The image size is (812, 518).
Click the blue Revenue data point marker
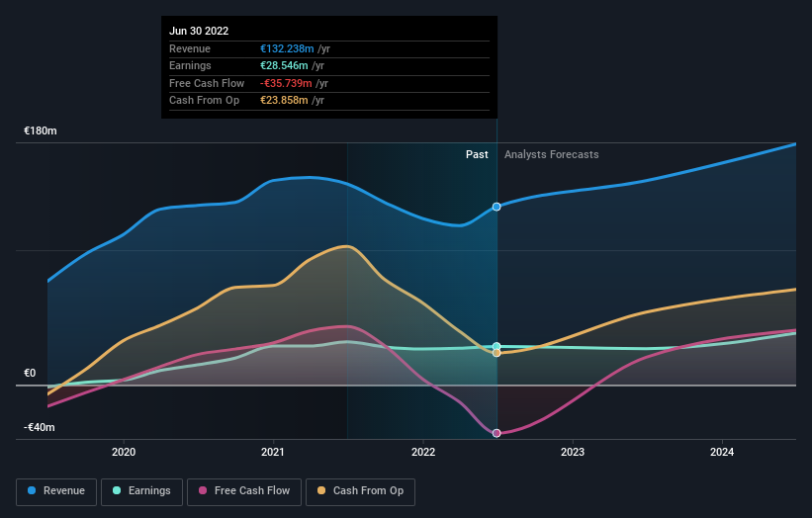(x=496, y=207)
